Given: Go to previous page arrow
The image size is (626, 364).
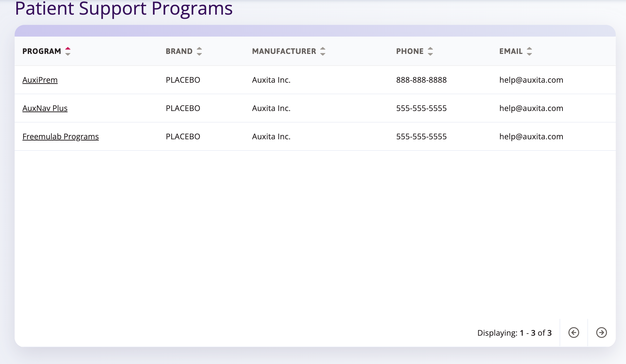Looking at the screenshot, I should [574, 333].
